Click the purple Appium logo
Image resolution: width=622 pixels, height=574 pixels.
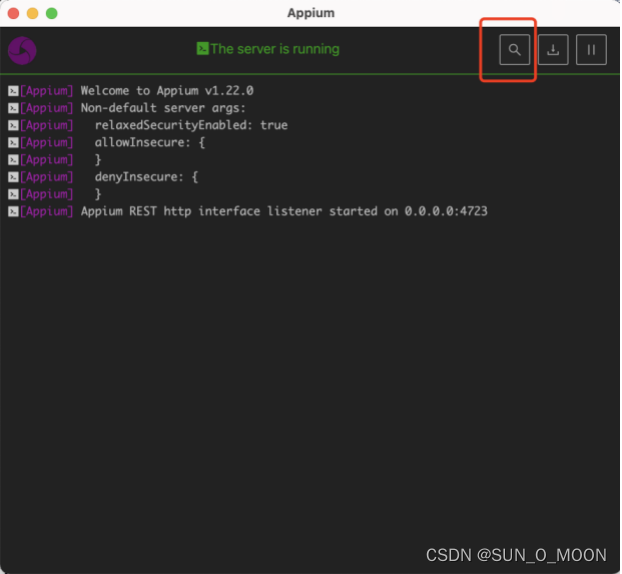pos(22,50)
